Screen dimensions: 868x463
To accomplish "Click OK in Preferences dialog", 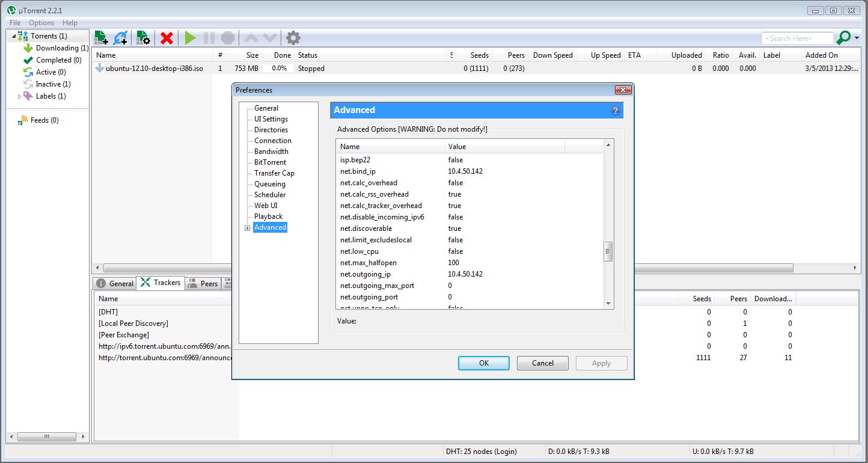I will (484, 363).
